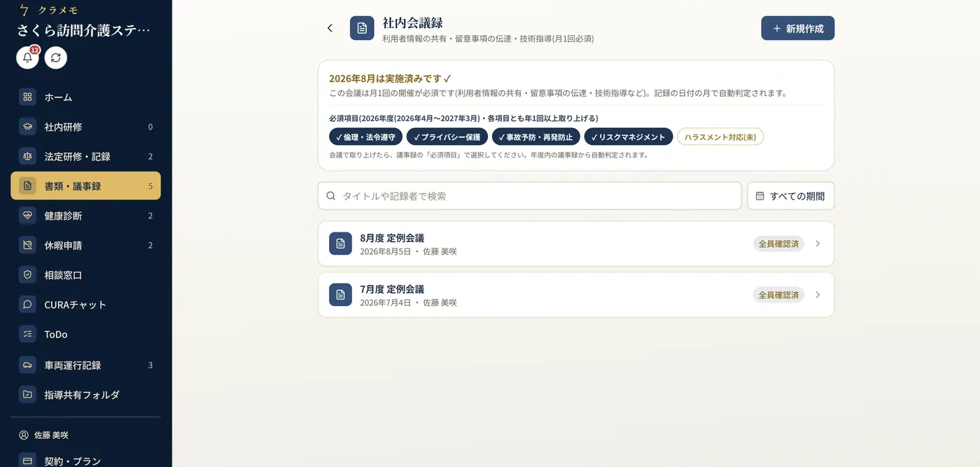Toggle the 事故予防・再発防止 chip

[x=536, y=137]
